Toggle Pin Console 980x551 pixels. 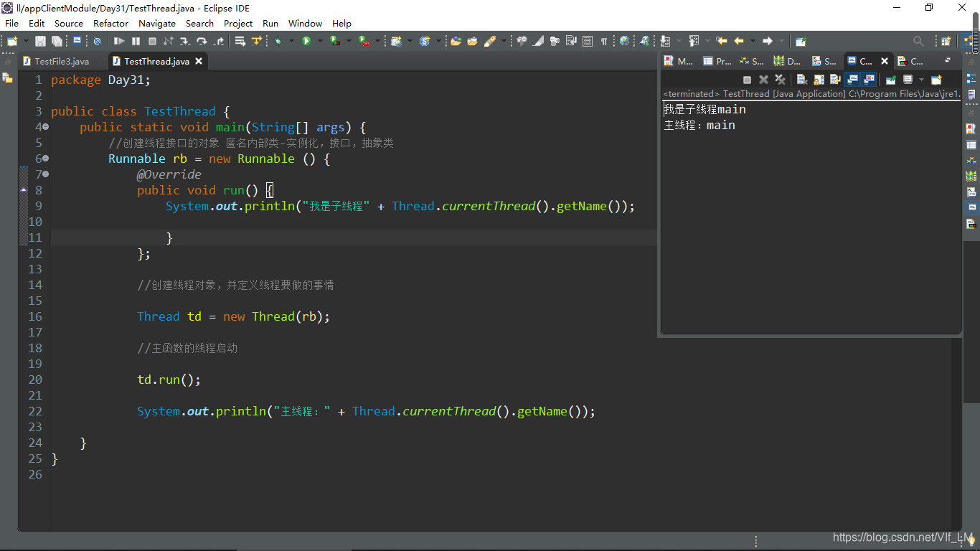pyautogui.click(x=891, y=80)
